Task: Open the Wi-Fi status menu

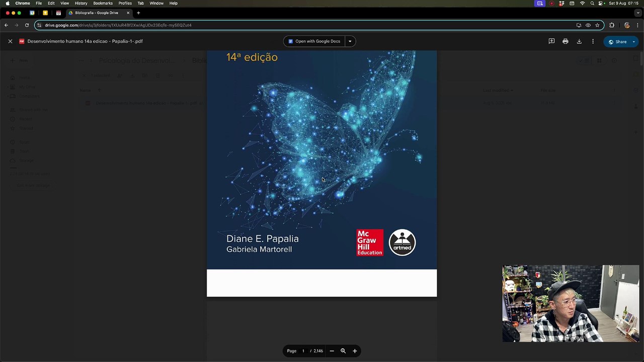Action: click(x=583, y=3)
